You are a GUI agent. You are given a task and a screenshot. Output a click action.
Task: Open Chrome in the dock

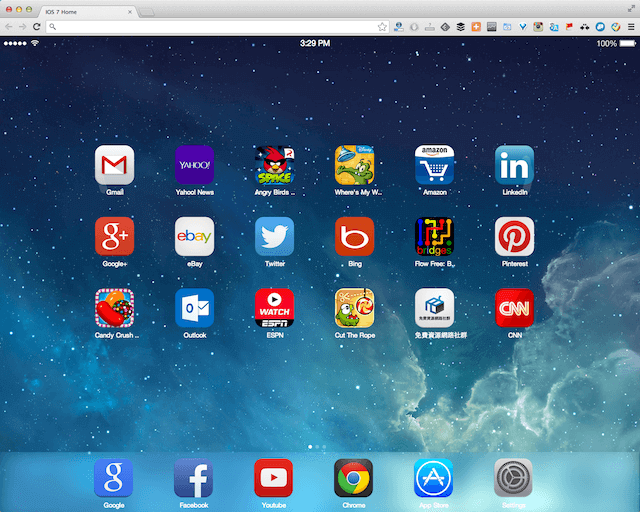click(x=353, y=478)
